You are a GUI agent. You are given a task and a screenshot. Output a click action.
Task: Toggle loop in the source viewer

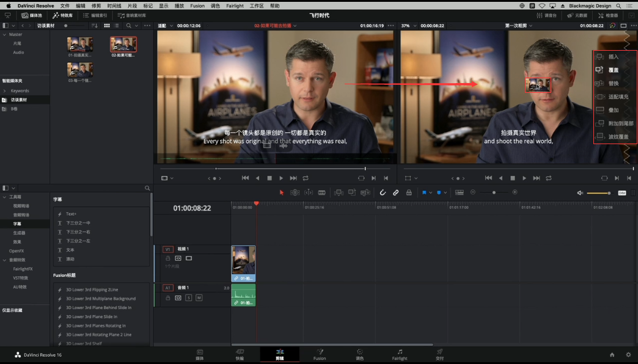coord(306,178)
